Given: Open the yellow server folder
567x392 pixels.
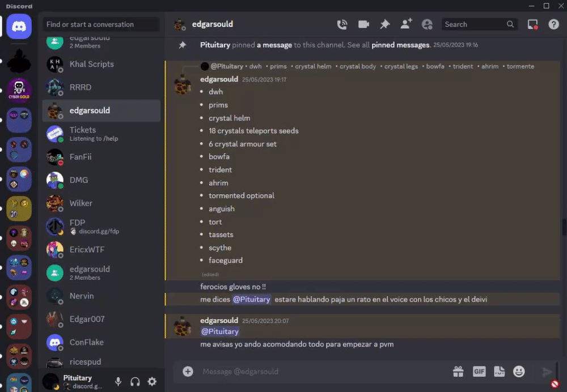Looking at the screenshot, I should [x=19, y=208].
